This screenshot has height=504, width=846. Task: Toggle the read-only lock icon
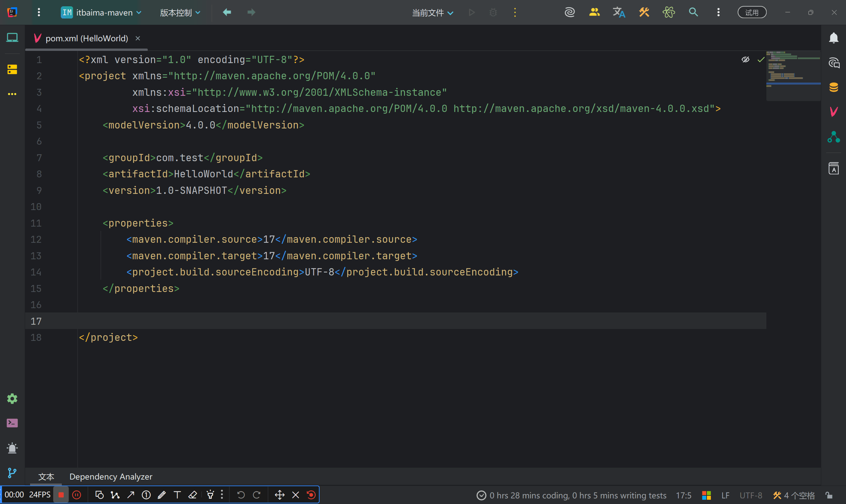point(829,495)
